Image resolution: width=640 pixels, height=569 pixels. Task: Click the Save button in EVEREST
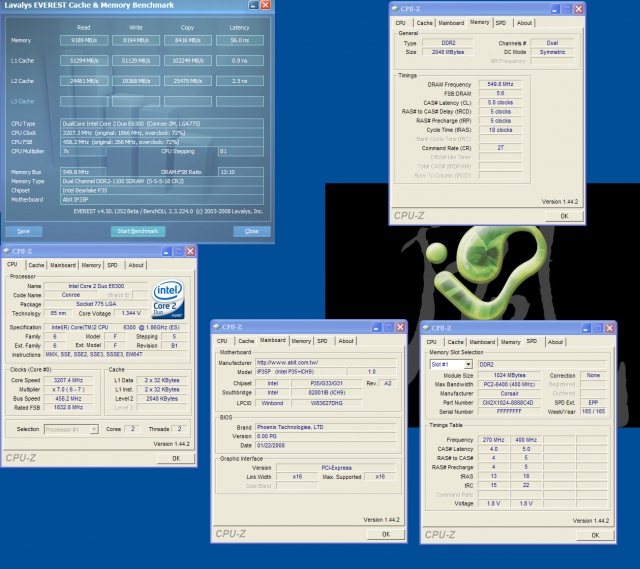click(x=24, y=231)
